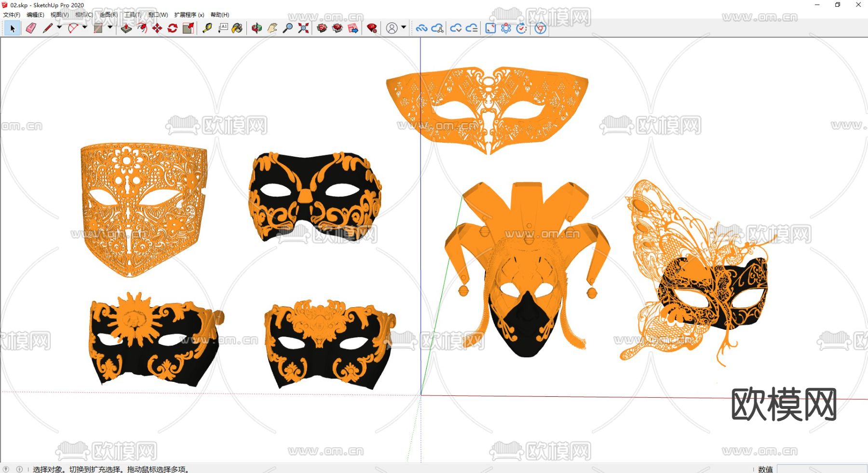Screen dimensions: 868x473
Task: Select the Rotate tool
Action: tap(173, 28)
